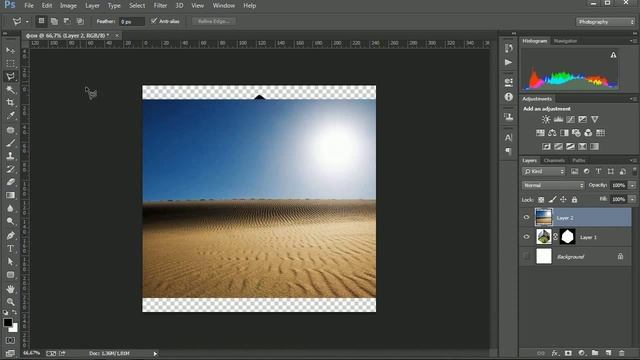Add a Levels adjustment
Image resolution: width=640 pixels, height=360 pixels.
point(558,120)
